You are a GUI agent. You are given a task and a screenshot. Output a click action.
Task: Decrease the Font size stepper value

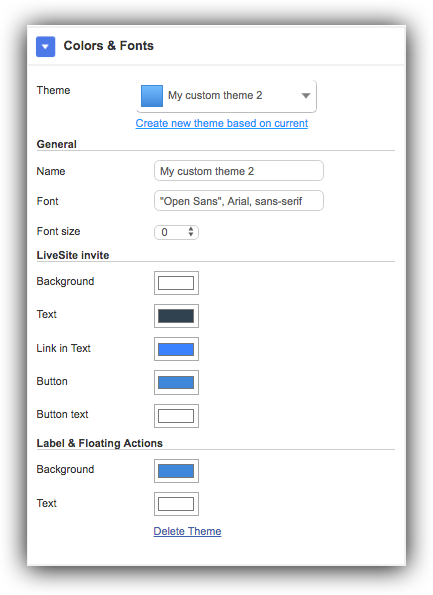click(191, 235)
